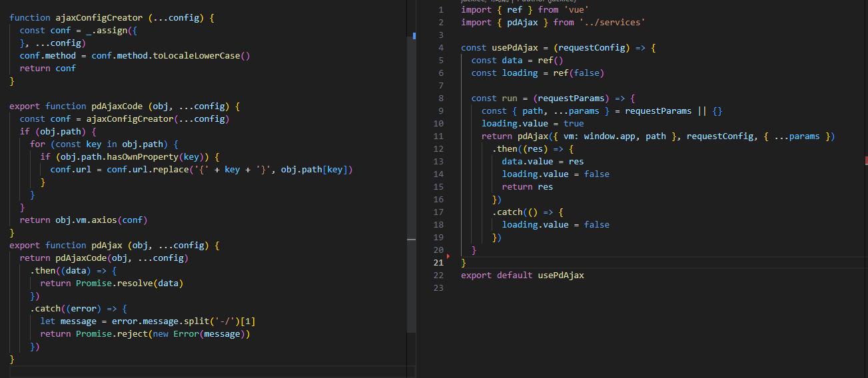Click line number 8 in the right editor gutter
This screenshot has width=868, height=378.
(x=441, y=98)
